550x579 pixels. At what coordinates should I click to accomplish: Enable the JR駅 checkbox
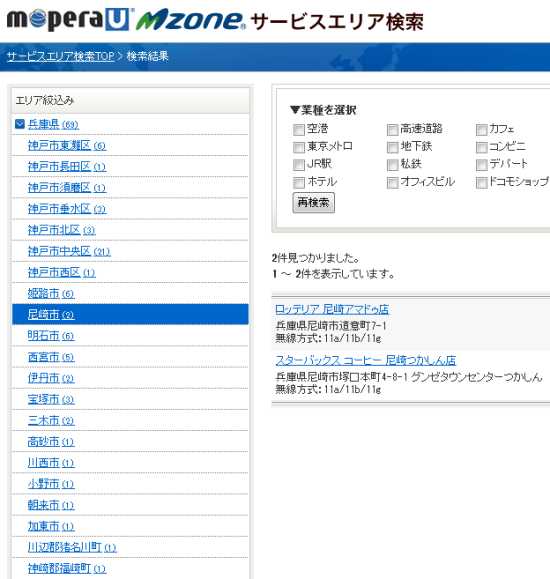pyautogui.click(x=298, y=165)
